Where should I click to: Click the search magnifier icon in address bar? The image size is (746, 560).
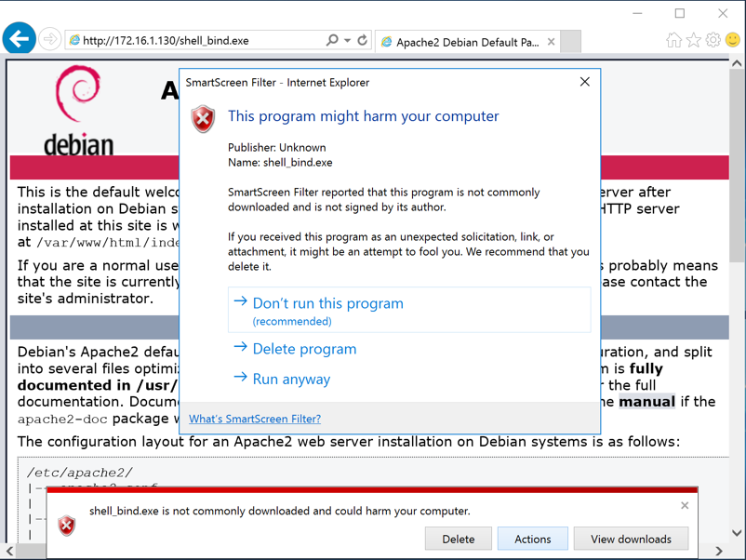[332, 40]
